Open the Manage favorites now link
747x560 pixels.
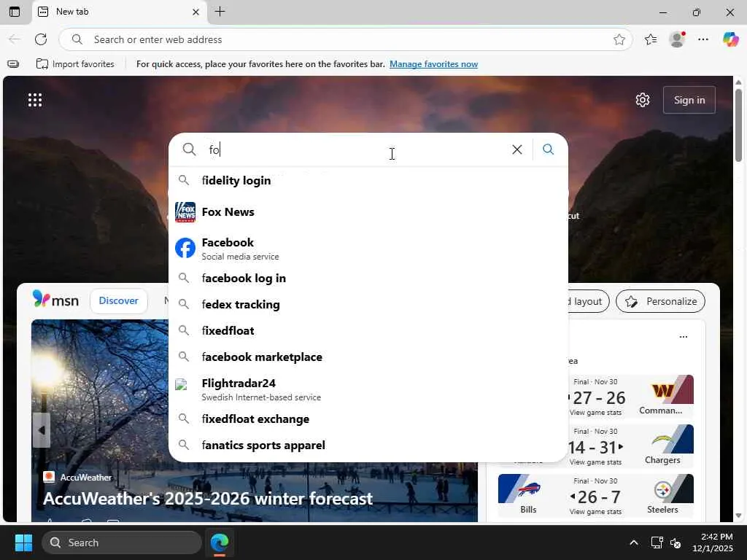[433, 64]
